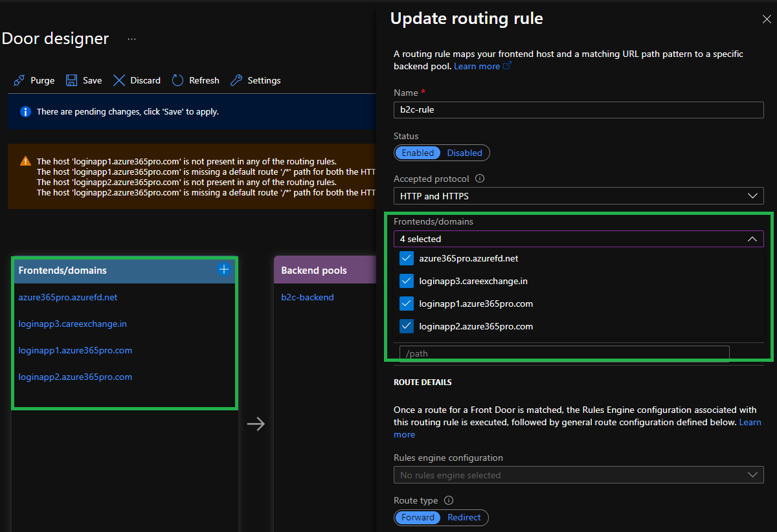Open the Rules engine configuration dropdown
The width and height of the screenshot is (777, 532).
click(x=579, y=475)
